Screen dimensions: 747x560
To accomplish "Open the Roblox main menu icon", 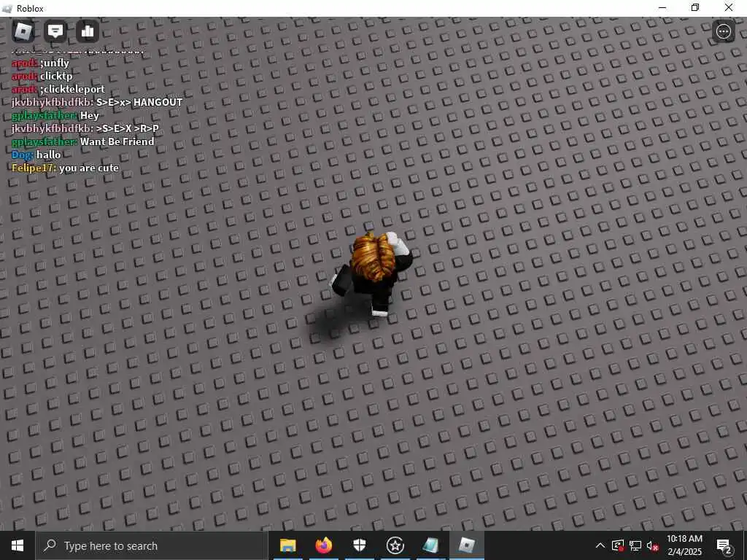I will click(23, 31).
